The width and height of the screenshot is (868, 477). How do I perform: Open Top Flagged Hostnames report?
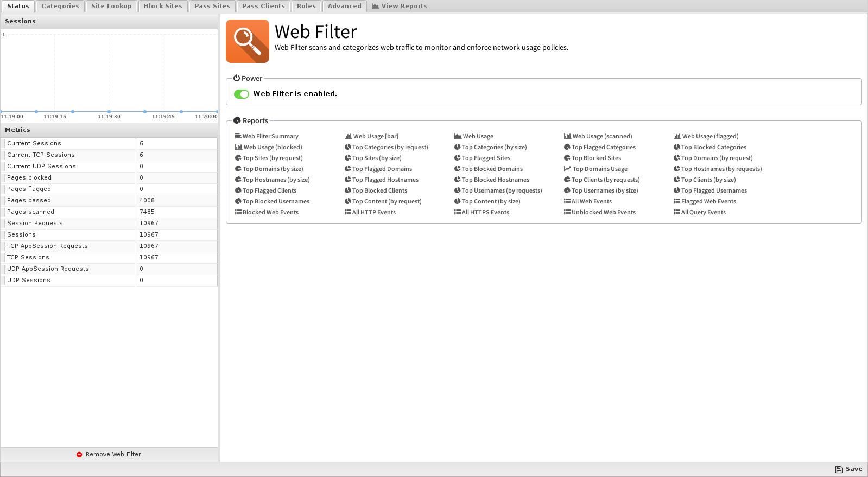pos(382,180)
